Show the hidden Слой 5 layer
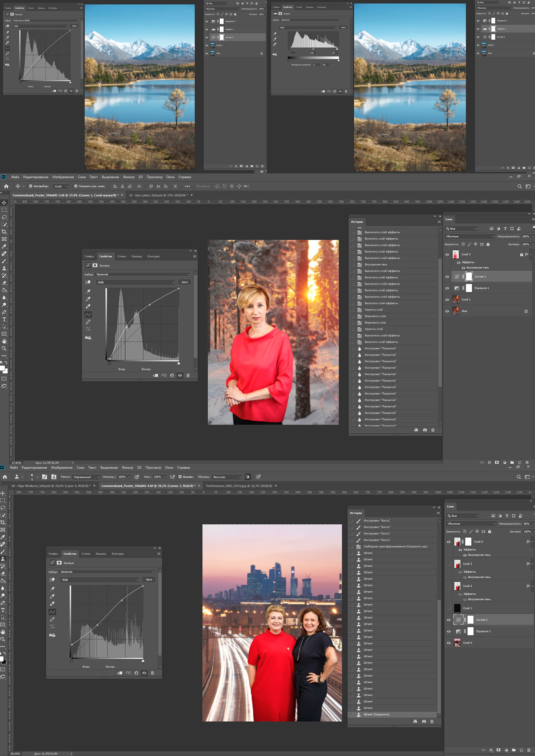Image resolution: width=535 pixels, height=756 pixels. [449, 564]
